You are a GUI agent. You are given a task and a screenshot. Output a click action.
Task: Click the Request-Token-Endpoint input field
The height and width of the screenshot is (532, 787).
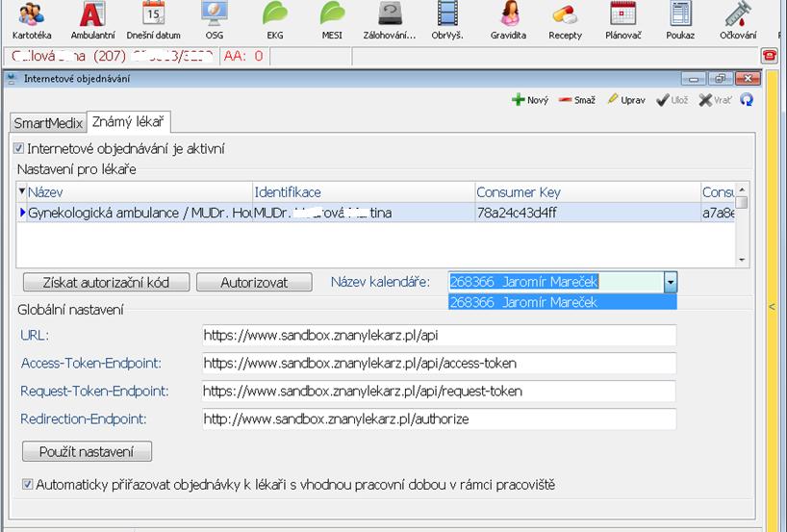coord(439,391)
